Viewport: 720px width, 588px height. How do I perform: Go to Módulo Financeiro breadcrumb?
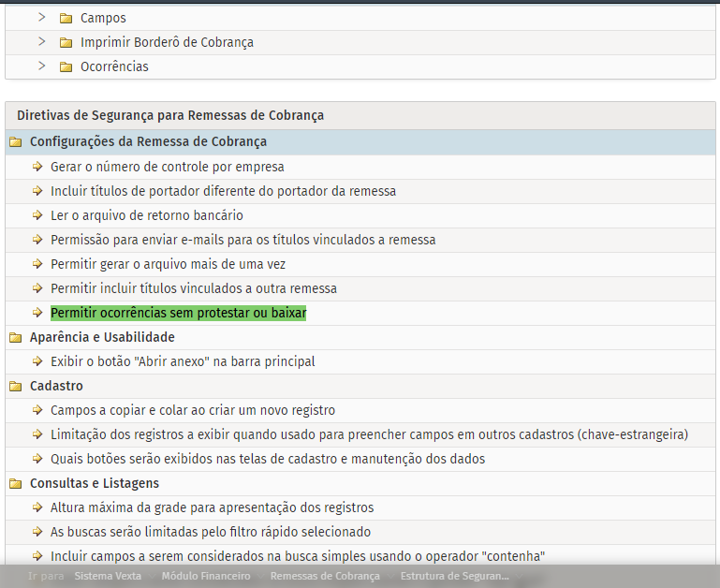point(205,576)
